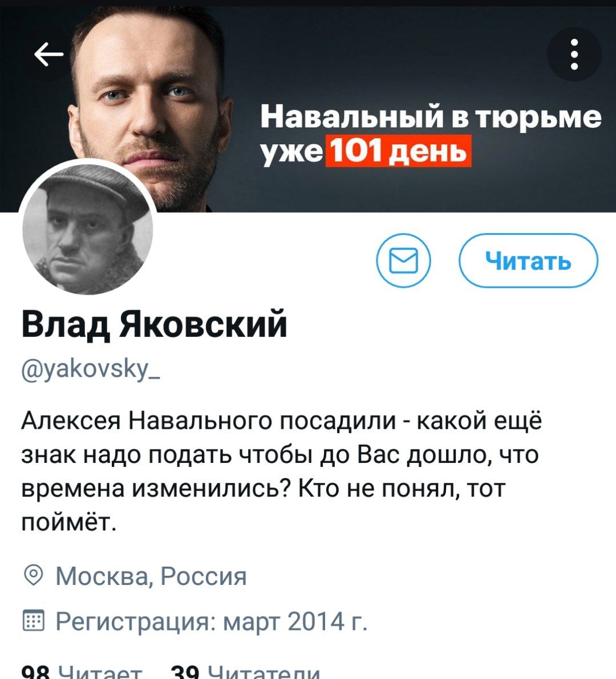Tap the profile bio text
The image size is (616, 679).
[282, 471]
